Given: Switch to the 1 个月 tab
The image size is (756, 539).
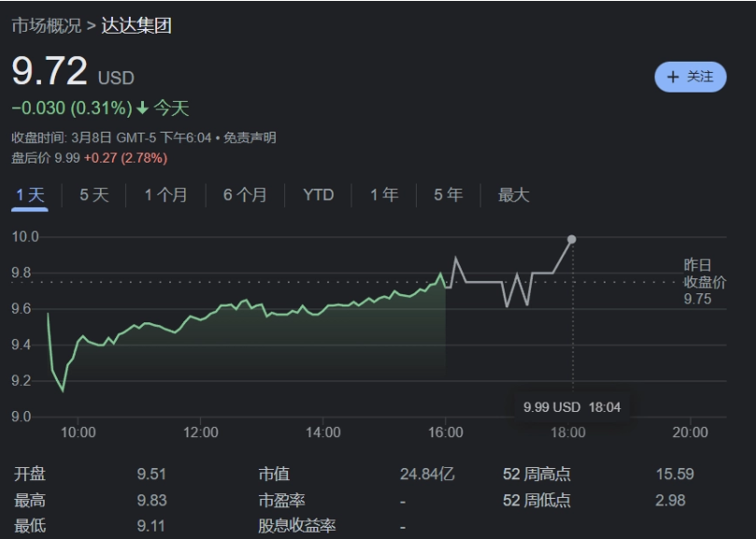Looking at the screenshot, I should [165, 195].
